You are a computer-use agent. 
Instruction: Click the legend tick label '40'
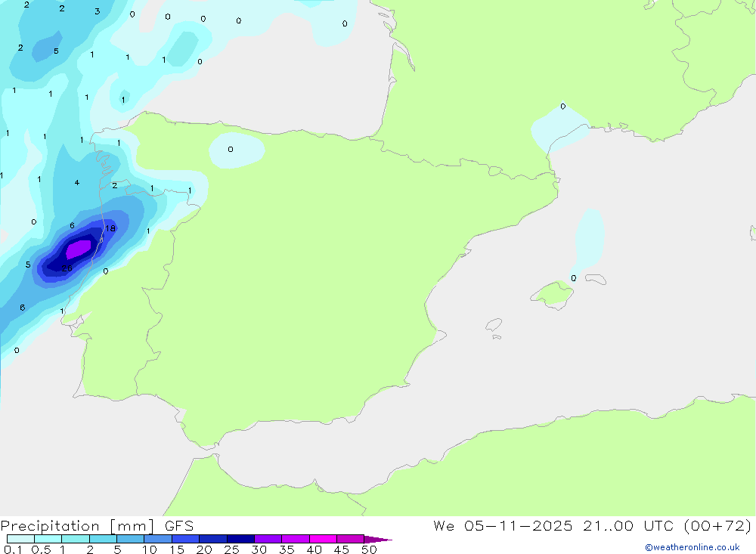coord(314,549)
